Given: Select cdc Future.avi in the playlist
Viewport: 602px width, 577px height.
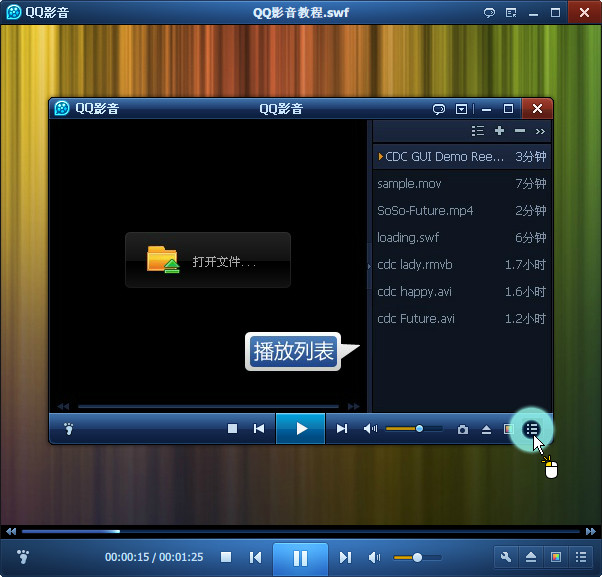Looking at the screenshot, I should click(x=462, y=319).
